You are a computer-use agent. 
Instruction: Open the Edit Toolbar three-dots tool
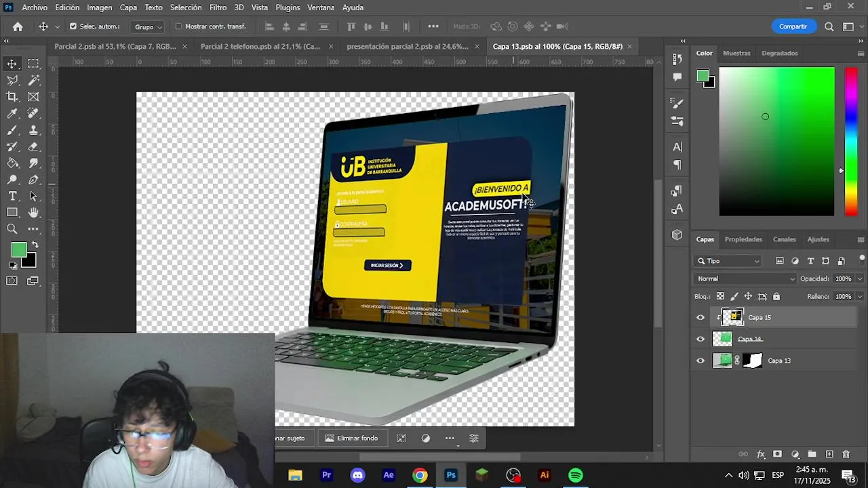coord(33,229)
